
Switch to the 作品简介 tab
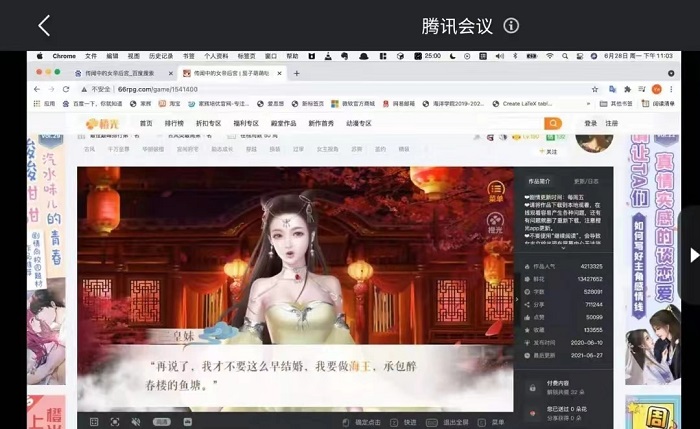pyautogui.click(x=539, y=181)
